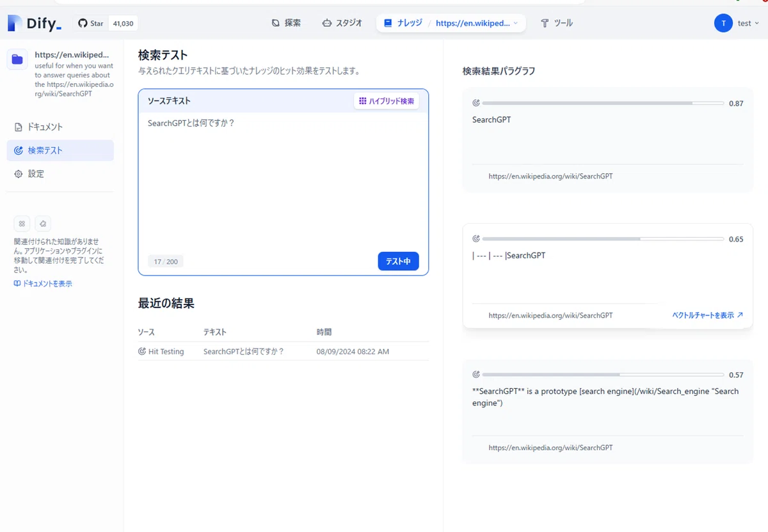Viewport: 768px width, 532px height.
Task: Click the 0.65 score value
Action: (736, 239)
